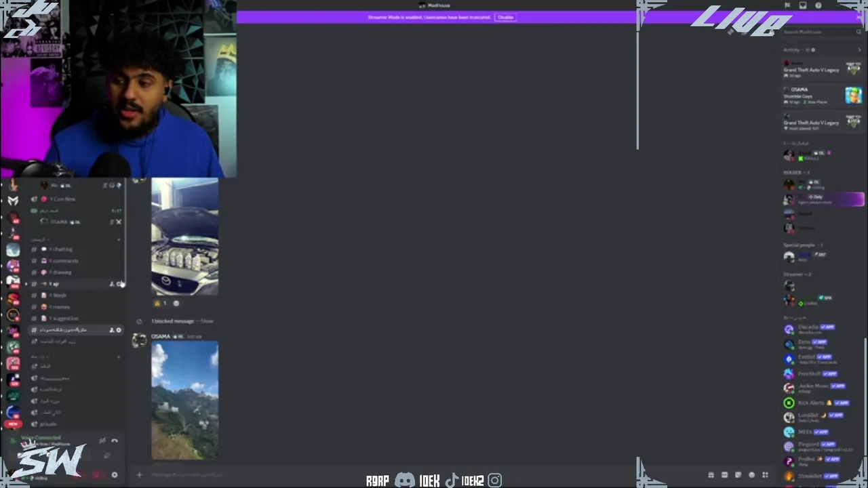Open user settings gear icon

tap(114, 475)
